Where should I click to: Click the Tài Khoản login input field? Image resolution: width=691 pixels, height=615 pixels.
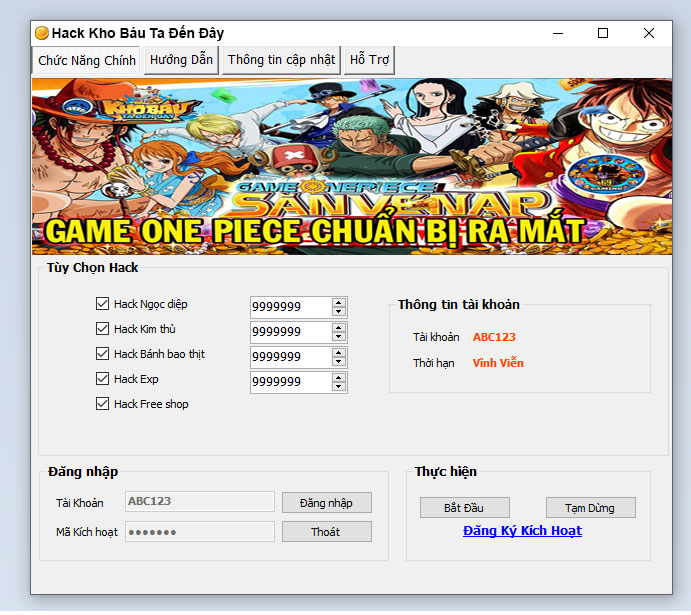click(x=200, y=502)
